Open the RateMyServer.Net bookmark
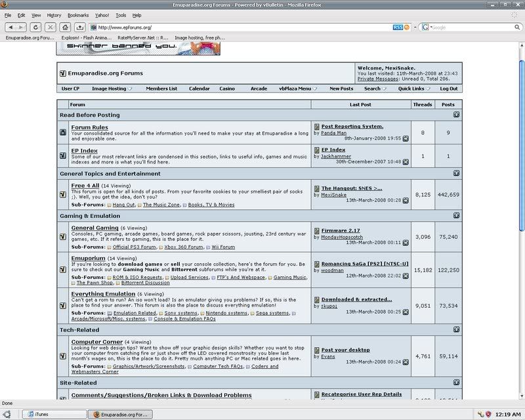The height and width of the screenshot is (420, 525). click(143, 38)
